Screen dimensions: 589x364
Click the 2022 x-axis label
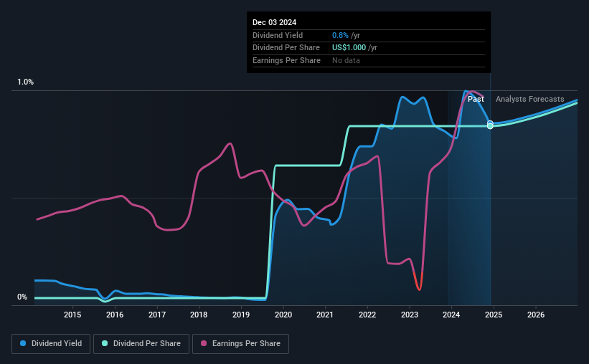coord(367,315)
